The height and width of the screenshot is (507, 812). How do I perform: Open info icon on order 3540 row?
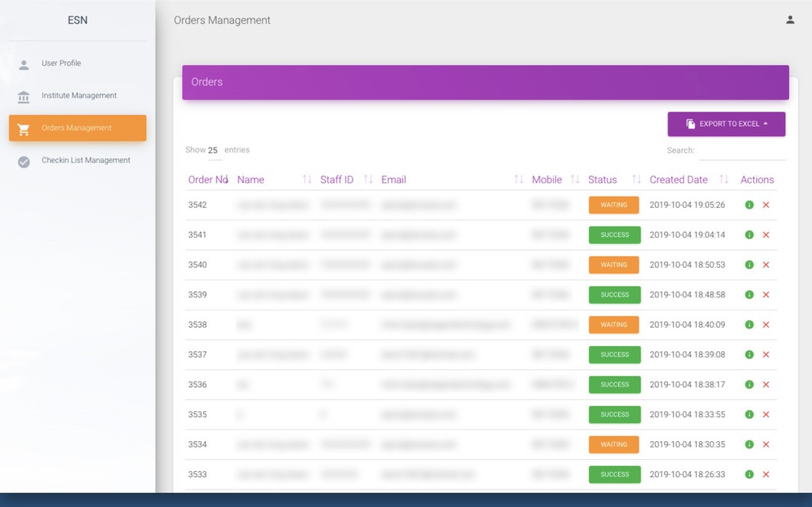(x=749, y=265)
